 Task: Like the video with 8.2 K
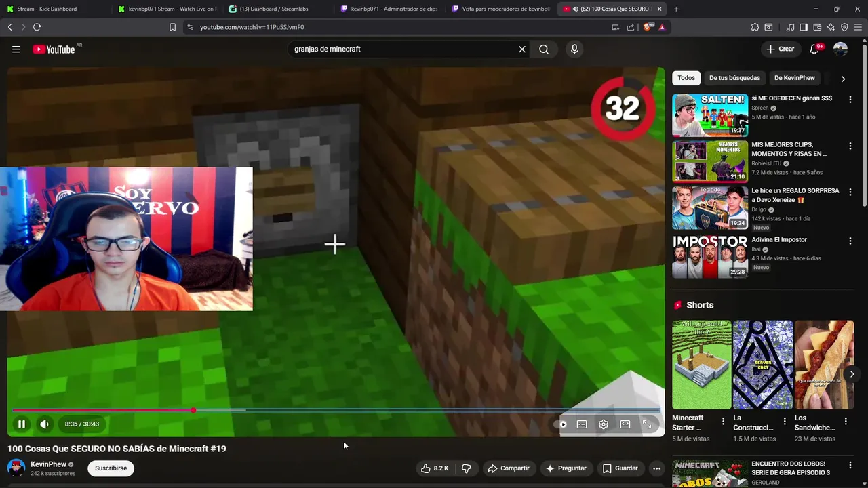434,468
